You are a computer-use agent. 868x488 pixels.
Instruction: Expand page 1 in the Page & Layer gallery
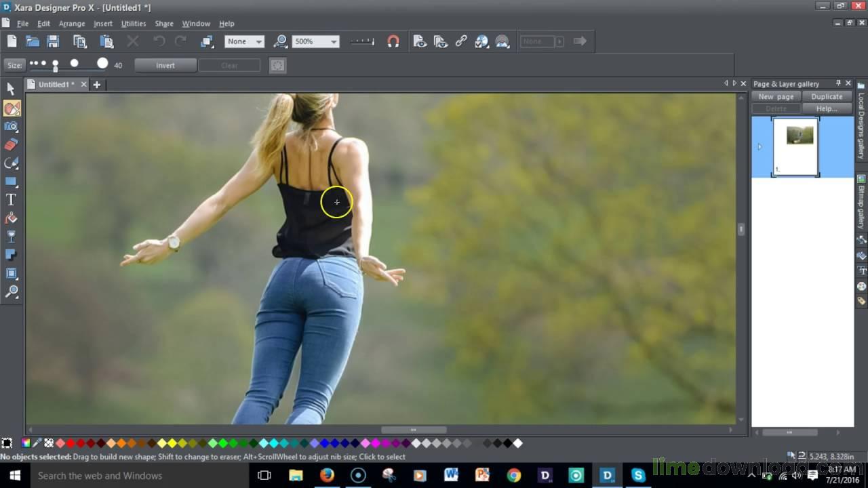tap(760, 146)
